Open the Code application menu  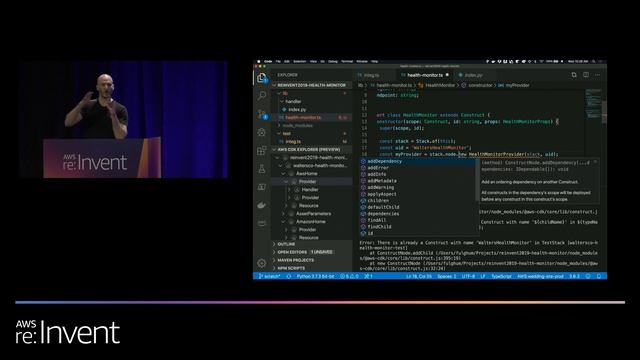tap(268, 62)
